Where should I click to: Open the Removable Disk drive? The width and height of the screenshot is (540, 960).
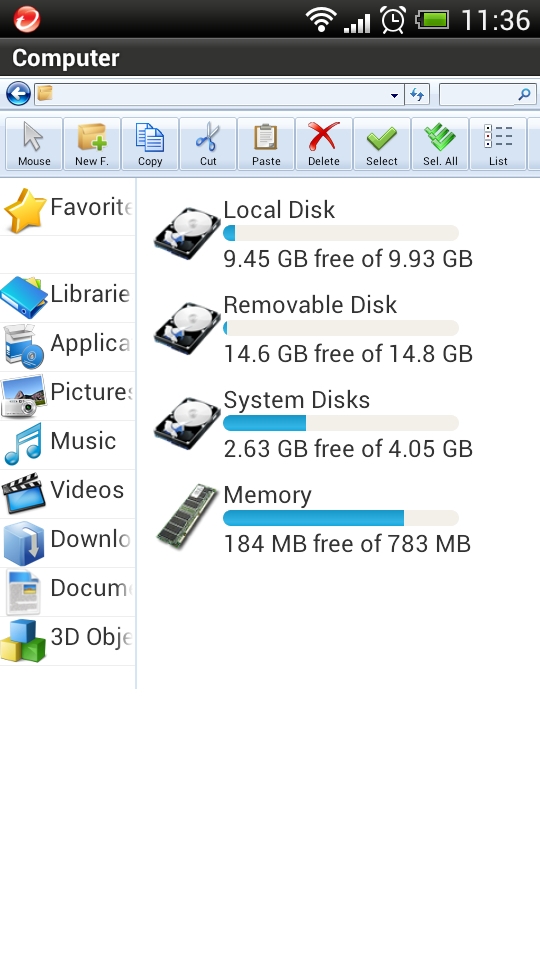(313, 329)
